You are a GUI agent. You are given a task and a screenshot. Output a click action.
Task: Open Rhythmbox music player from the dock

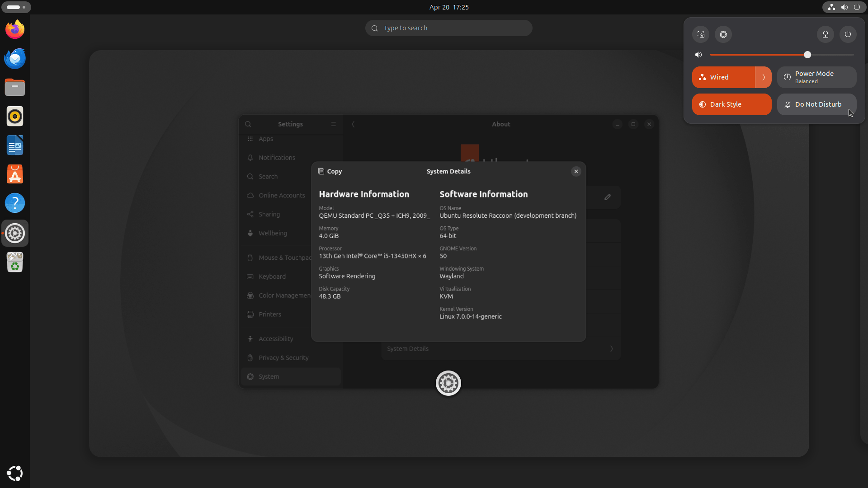coord(15,116)
